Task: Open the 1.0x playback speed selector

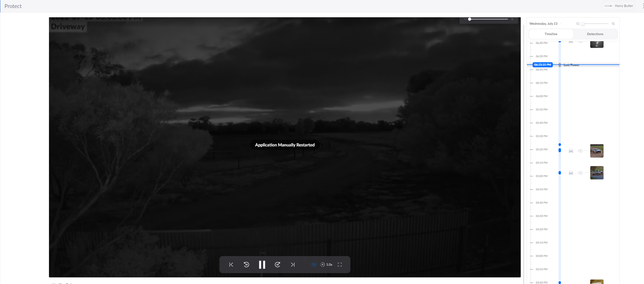Action: [x=327, y=265]
